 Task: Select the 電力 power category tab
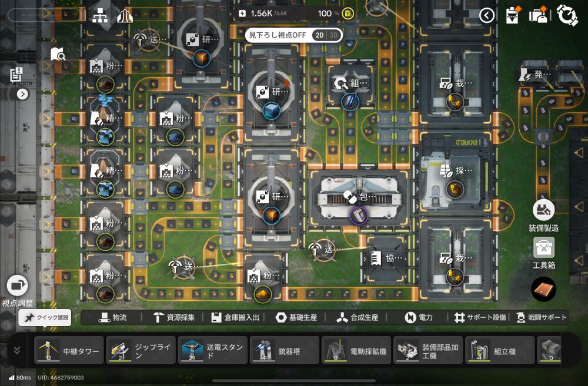(419, 317)
